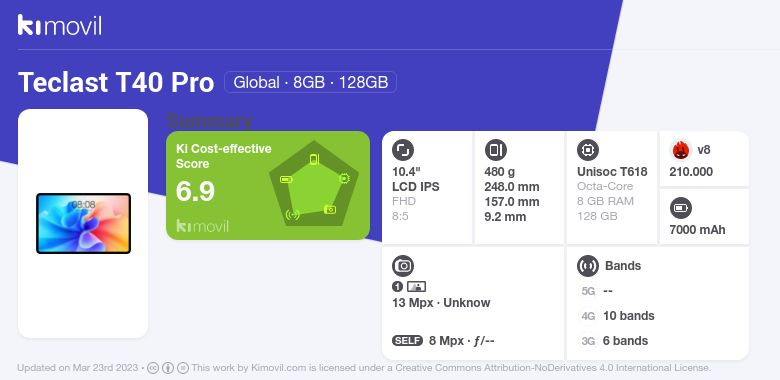Click the Teclast T40 Pro title
Viewport: 780px width, 380px height.
coord(116,83)
